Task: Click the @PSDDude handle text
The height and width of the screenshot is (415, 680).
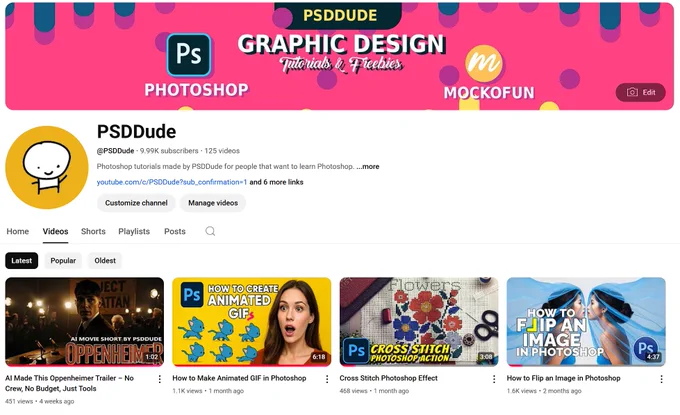Action: click(x=115, y=151)
